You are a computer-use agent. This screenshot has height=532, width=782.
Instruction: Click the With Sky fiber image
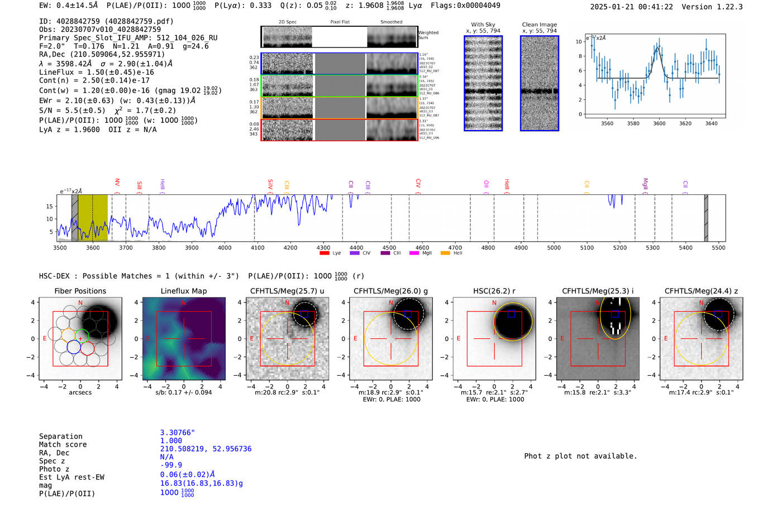(x=483, y=83)
